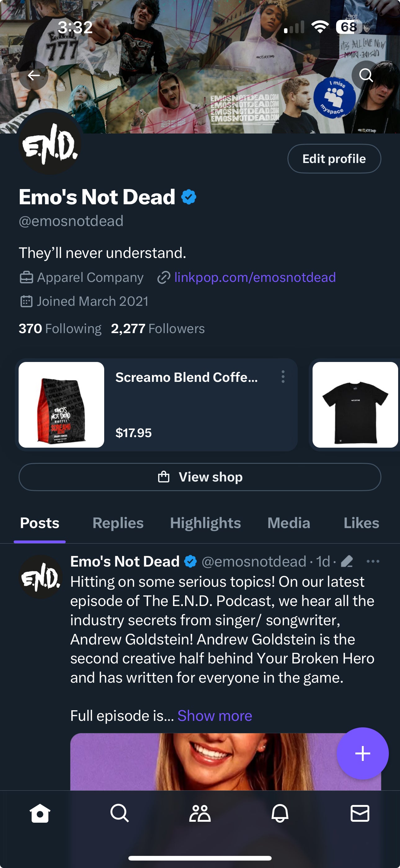Open Explore search in bottom bar
The image size is (400, 868).
click(x=119, y=813)
